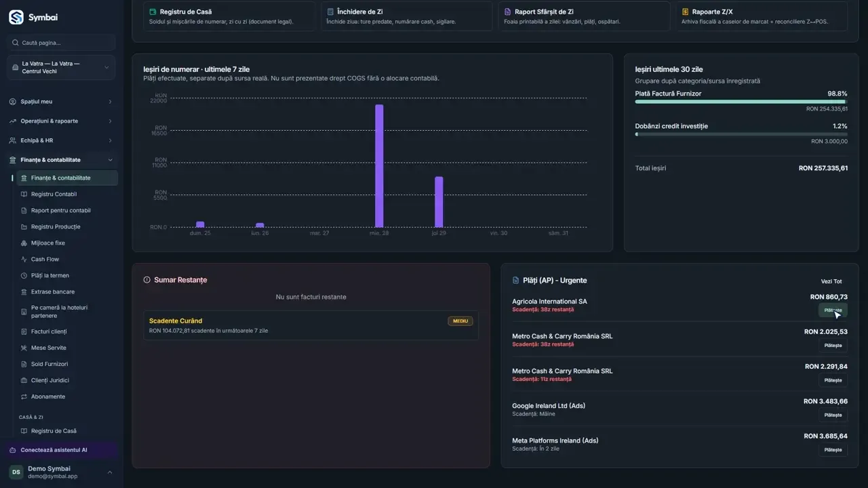The image size is (868, 488).
Task: Click the Plăți la termen clock icon
Action: point(24,276)
